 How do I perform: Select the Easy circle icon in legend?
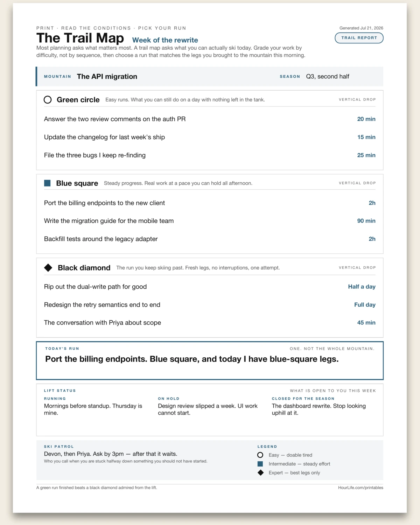point(260,455)
